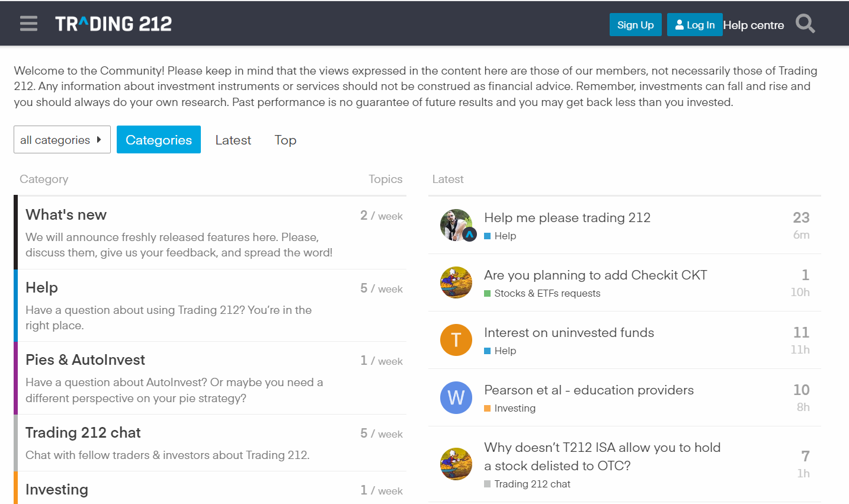Click 2 / week count for What's new
The width and height of the screenshot is (849, 504).
[381, 216]
